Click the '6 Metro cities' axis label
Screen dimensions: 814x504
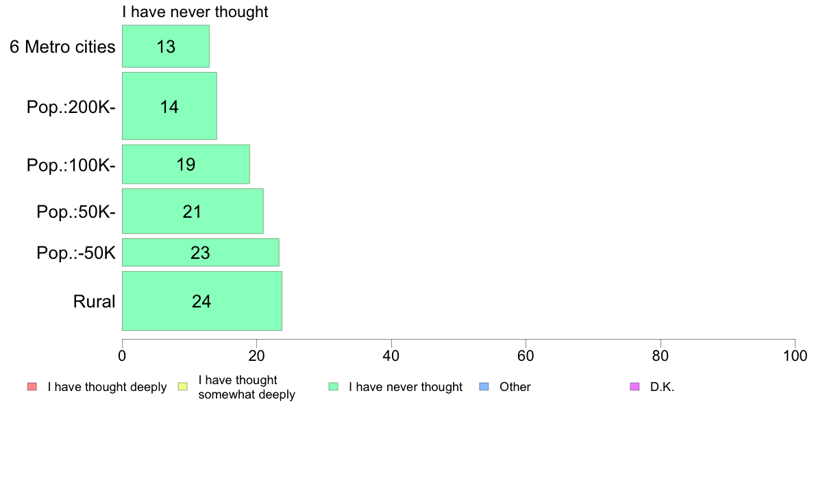62,47
